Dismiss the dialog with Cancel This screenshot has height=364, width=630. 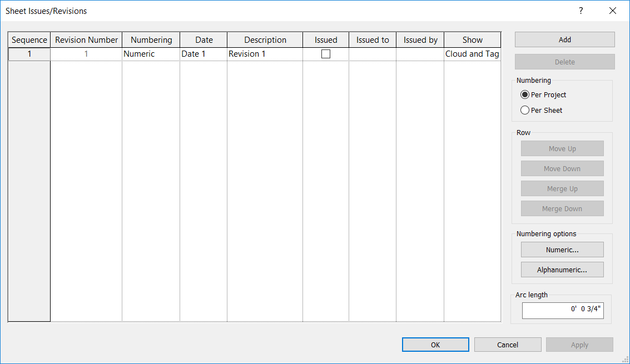[x=508, y=345]
